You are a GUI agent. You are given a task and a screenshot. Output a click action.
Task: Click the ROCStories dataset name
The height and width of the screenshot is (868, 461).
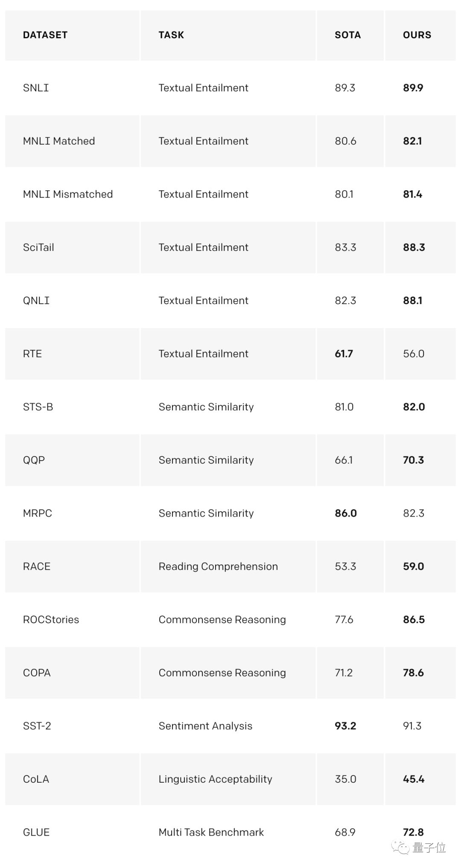pos(51,619)
